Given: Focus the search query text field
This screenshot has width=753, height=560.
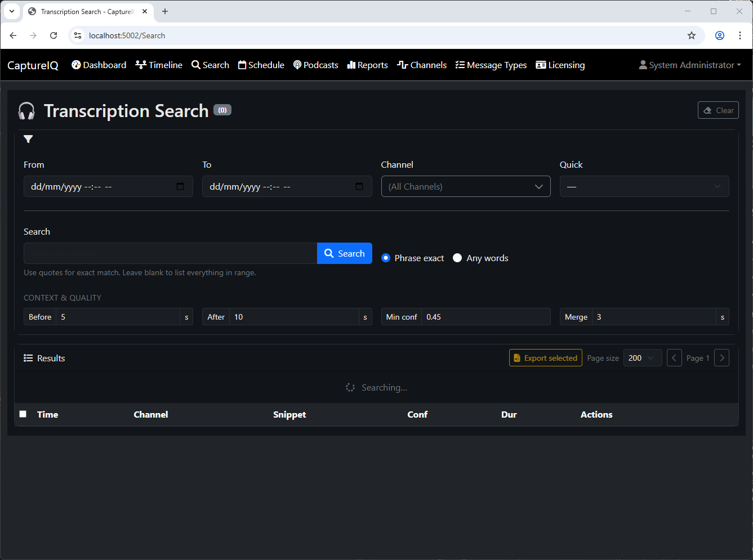Looking at the screenshot, I should click(x=170, y=253).
